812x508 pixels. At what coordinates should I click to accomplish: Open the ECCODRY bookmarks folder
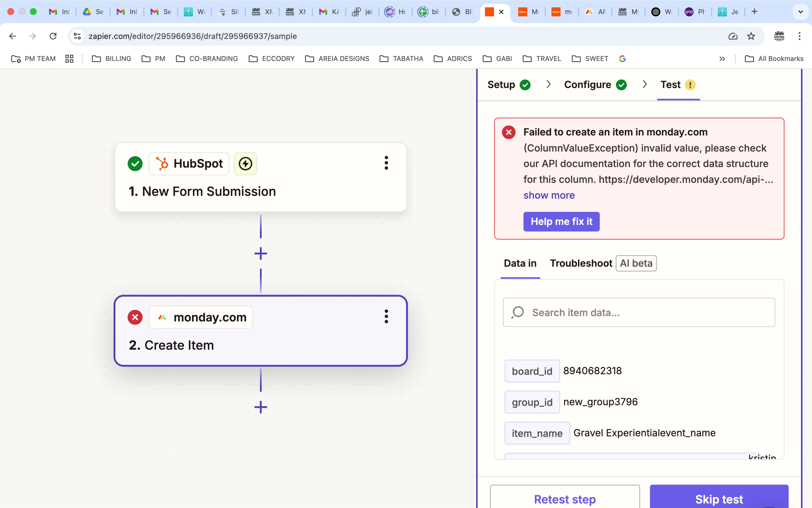click(272, 59)
